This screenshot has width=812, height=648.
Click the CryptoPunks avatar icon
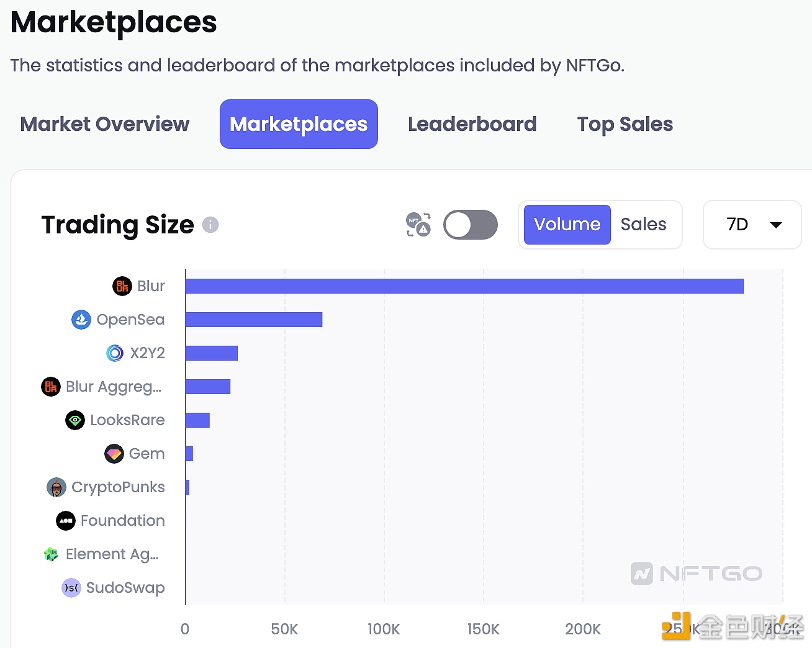point(56,487)
